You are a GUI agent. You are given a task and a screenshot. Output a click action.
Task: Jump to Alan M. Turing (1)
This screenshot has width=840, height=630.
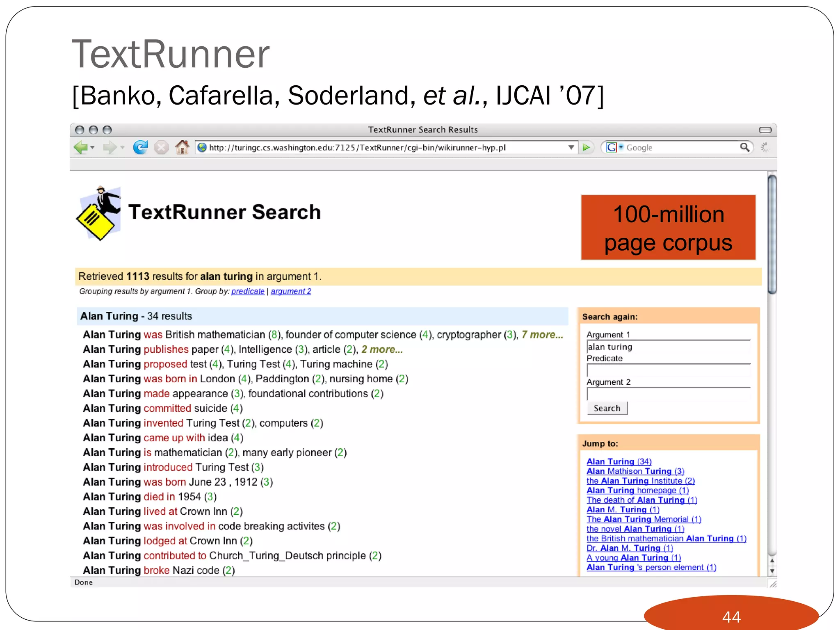pos(623,509)
